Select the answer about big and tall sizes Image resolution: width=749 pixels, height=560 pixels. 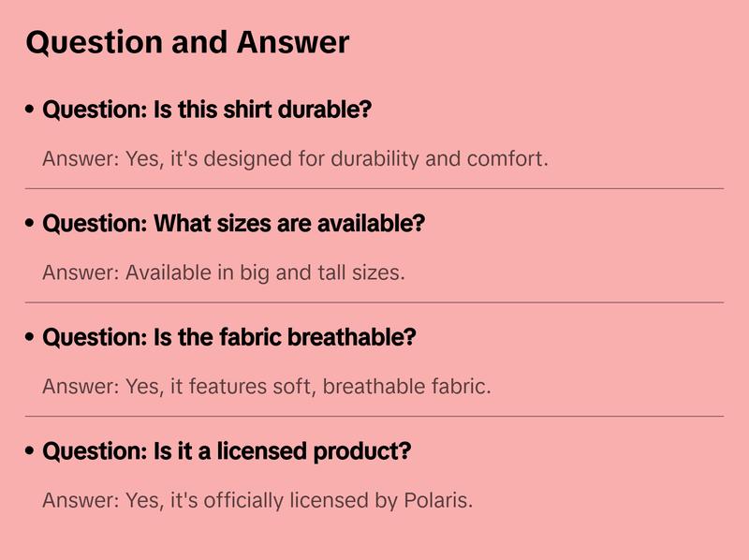pyautogui.click(x=223, y=273)
